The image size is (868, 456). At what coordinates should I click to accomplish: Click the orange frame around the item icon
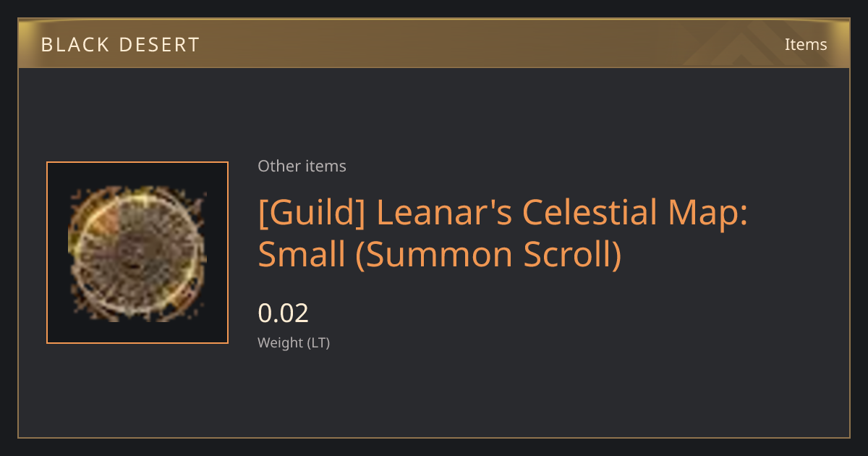tap(137, 163)
